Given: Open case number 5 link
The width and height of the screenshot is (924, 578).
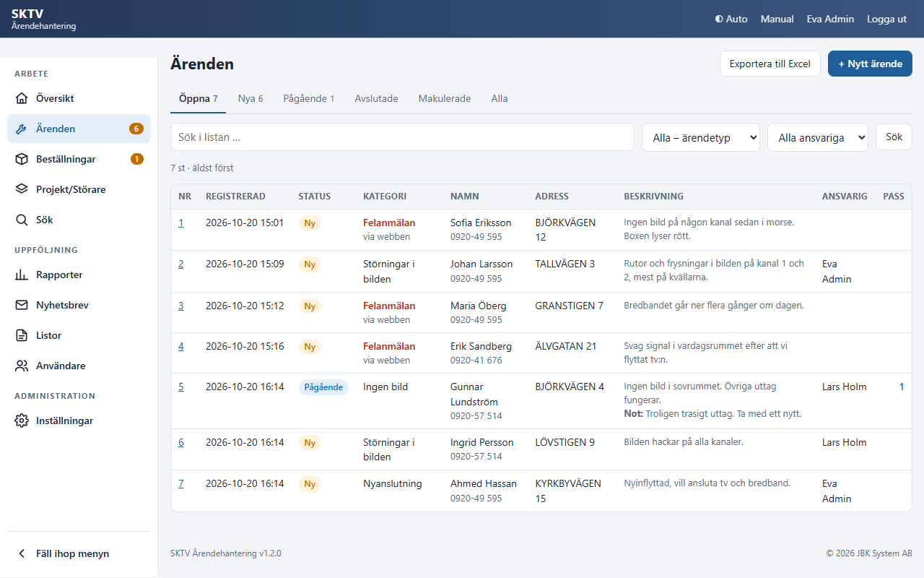Looking at the screenshot, I should (x=181, y=387).
